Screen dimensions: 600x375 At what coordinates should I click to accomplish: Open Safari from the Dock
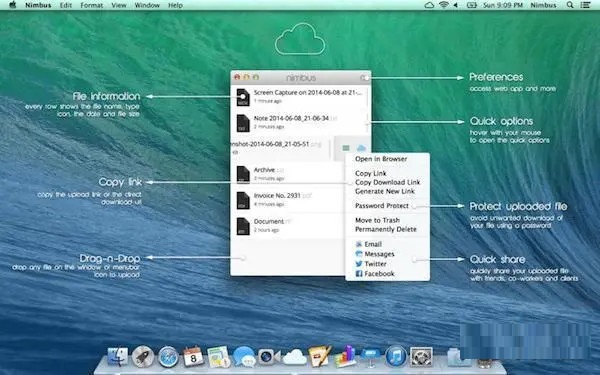[168, 357]
